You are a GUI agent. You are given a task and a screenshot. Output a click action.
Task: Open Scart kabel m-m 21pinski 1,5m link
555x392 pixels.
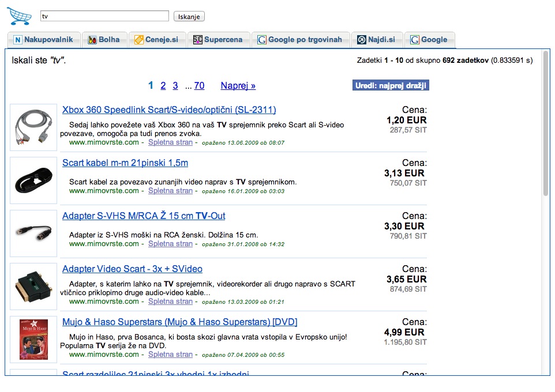point(125,163)
